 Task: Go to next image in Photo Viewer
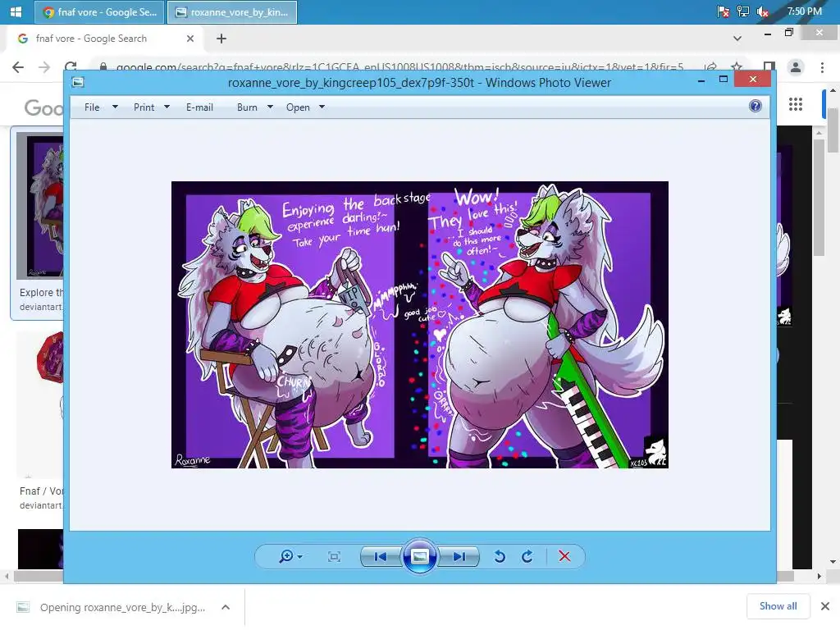459,557
